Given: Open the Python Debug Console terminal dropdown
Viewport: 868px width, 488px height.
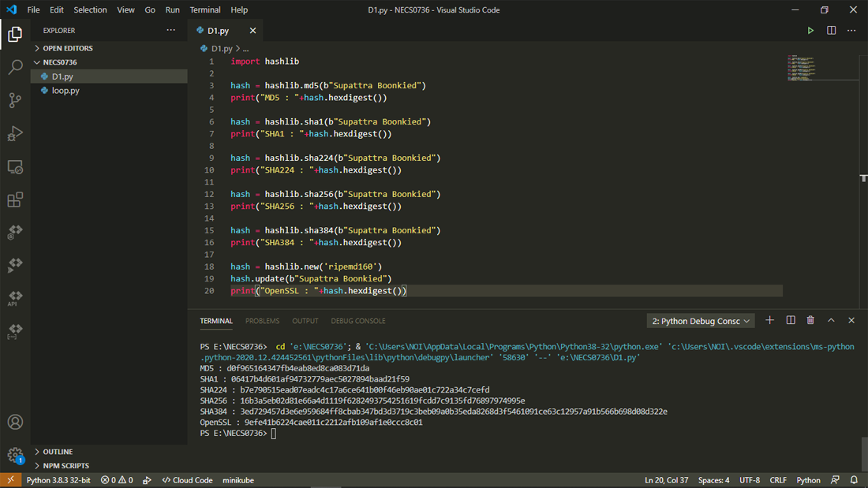Looking at the screenshot, I should [701, 321].
